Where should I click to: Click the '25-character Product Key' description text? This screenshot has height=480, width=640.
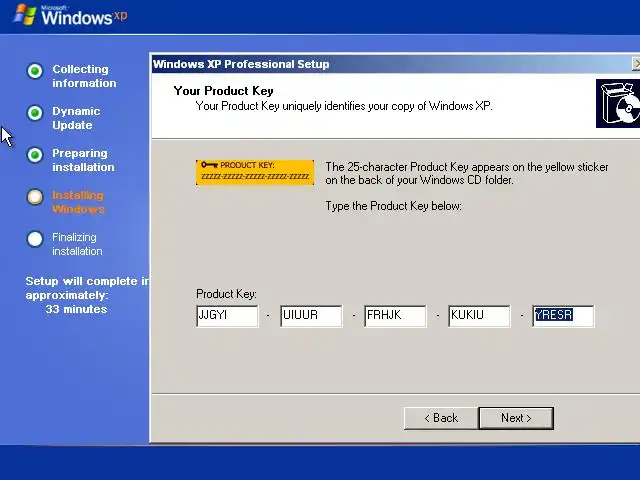tap(467, 173)
